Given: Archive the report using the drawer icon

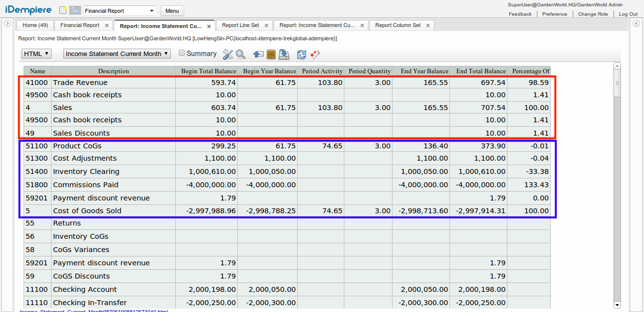Looking at the screenshot, I should pos(271,55).
